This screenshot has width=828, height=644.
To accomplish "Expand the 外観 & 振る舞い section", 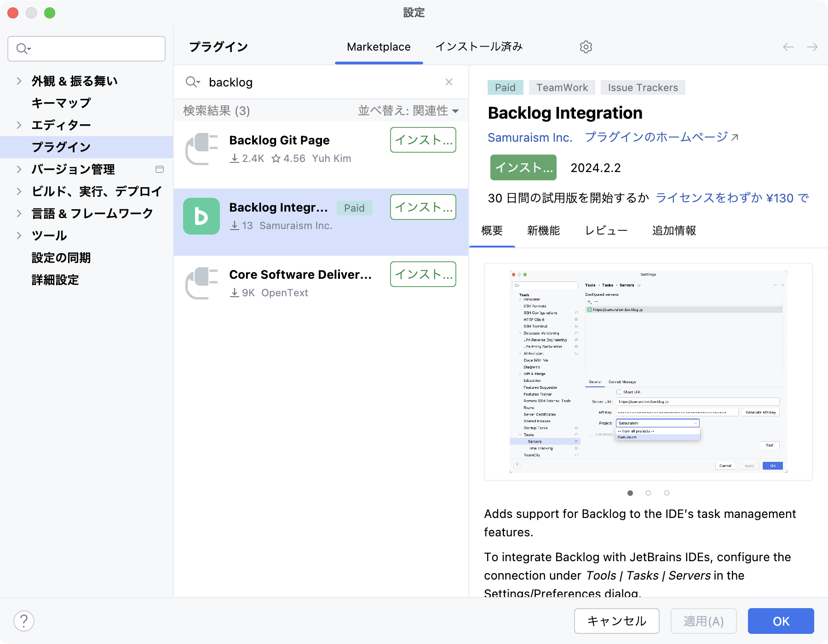I will click(19, 81).
